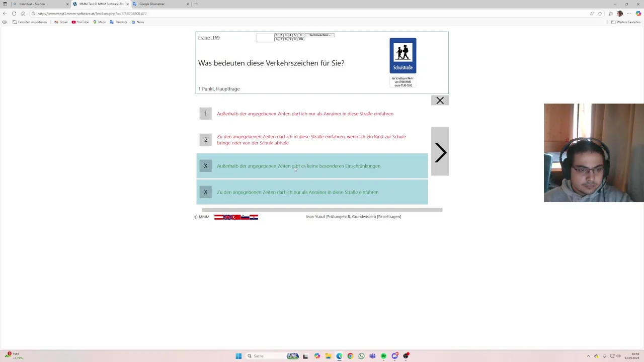Screen dimensions: 644x362
Task: Open Edge settings and more menu
Action: pos(629,14)
